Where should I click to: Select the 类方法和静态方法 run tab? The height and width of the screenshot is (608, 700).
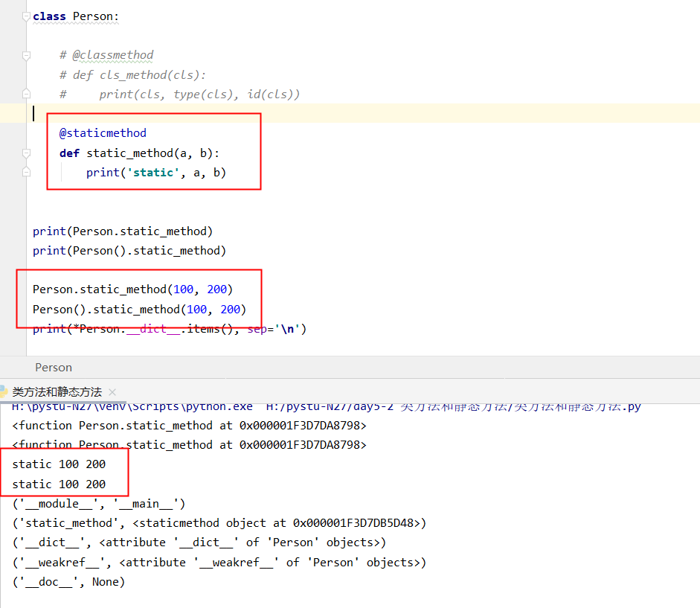(x=57, y=392)
